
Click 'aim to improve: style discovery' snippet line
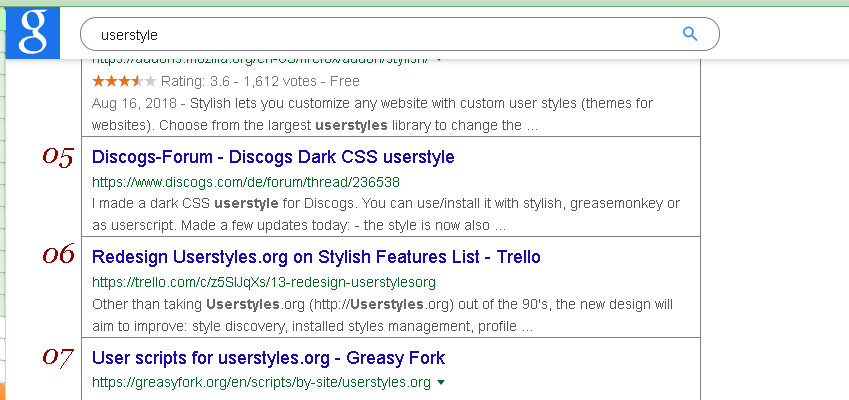pos(312,327)
